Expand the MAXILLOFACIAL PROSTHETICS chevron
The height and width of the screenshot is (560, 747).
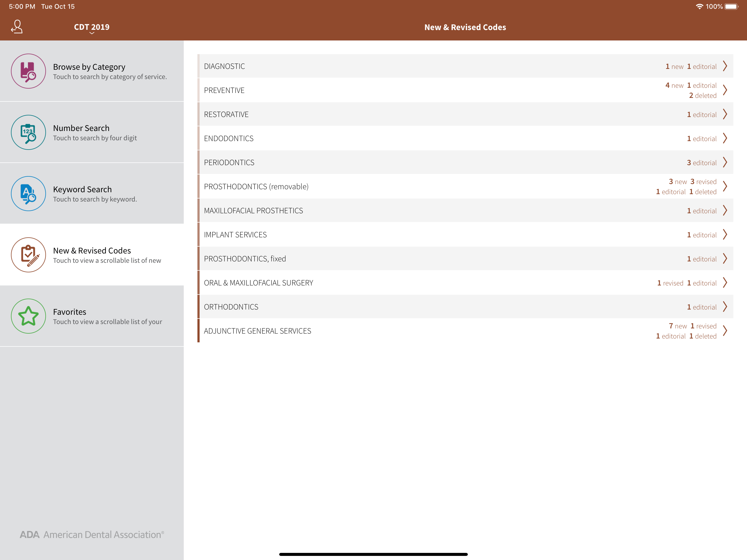[x=725, y=211]
